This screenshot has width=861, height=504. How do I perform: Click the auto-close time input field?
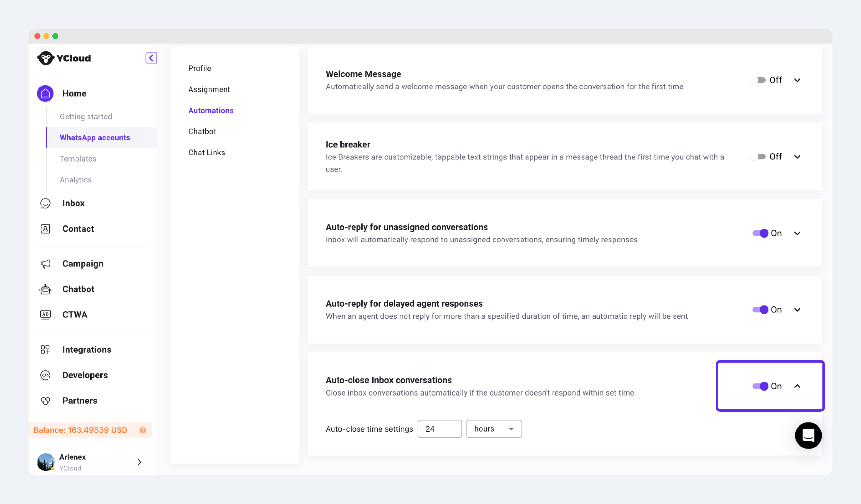(440, 429)
